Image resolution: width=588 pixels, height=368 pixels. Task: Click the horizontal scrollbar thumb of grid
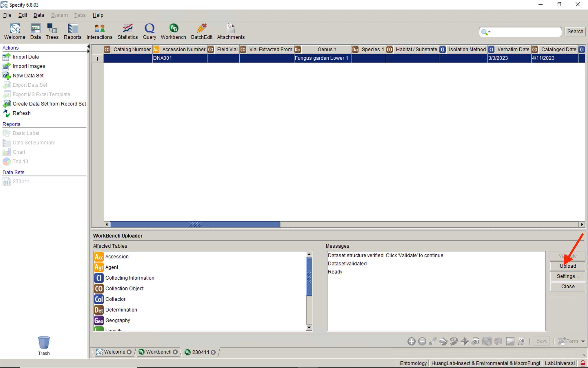[195, 224]
